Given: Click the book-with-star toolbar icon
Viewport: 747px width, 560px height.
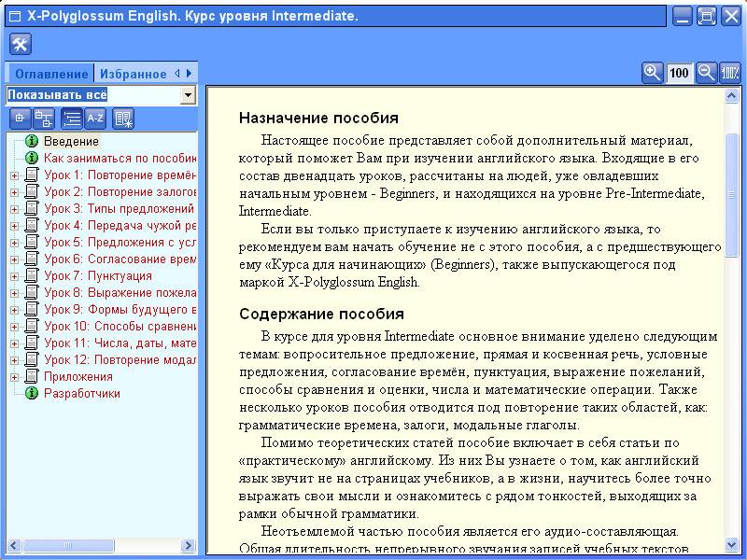Looking at the screenshot, I should (x=123, y=119).
